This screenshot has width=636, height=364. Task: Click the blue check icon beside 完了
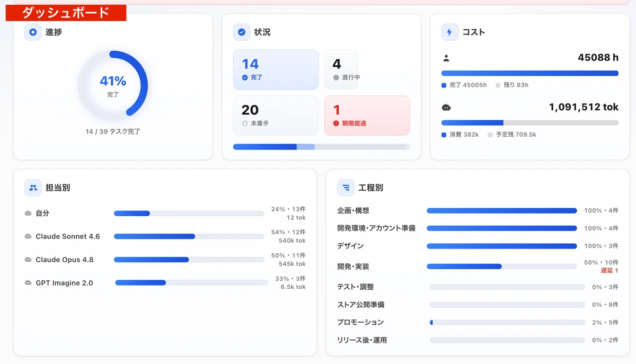245,77
